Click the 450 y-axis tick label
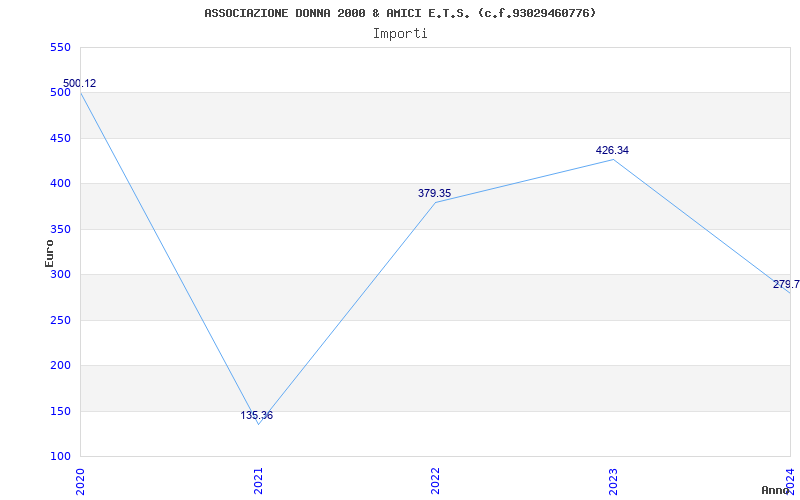 (x=60, y=138)
